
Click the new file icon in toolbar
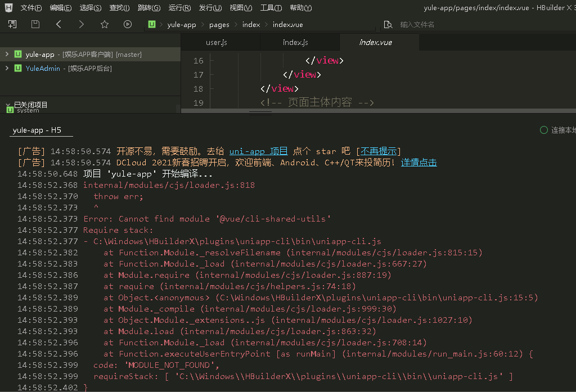click(12, 24)
